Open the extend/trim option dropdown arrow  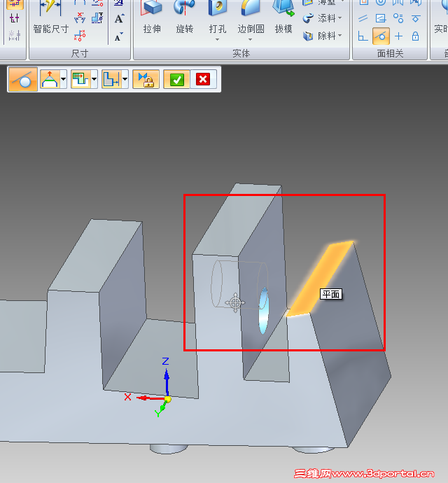coord(94,79)
